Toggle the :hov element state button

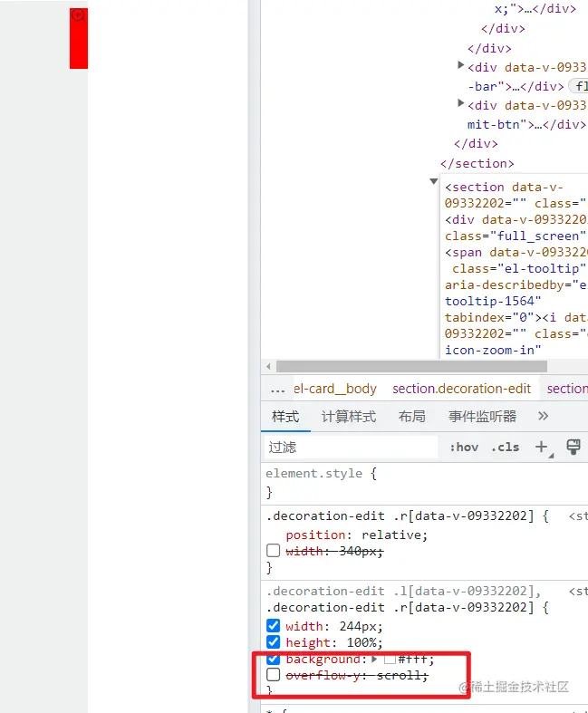464,448
